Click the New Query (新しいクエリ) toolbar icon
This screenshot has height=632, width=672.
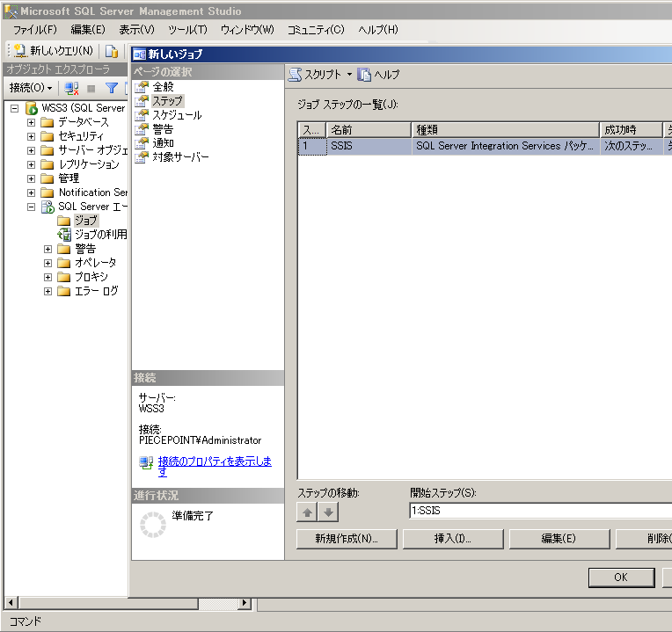19,50
